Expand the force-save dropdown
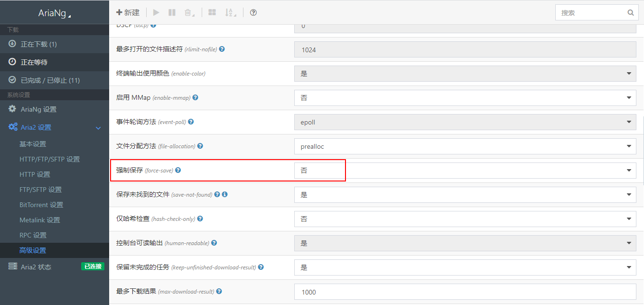Viewport: 644px width, 305px height. (x=465, y=171)
